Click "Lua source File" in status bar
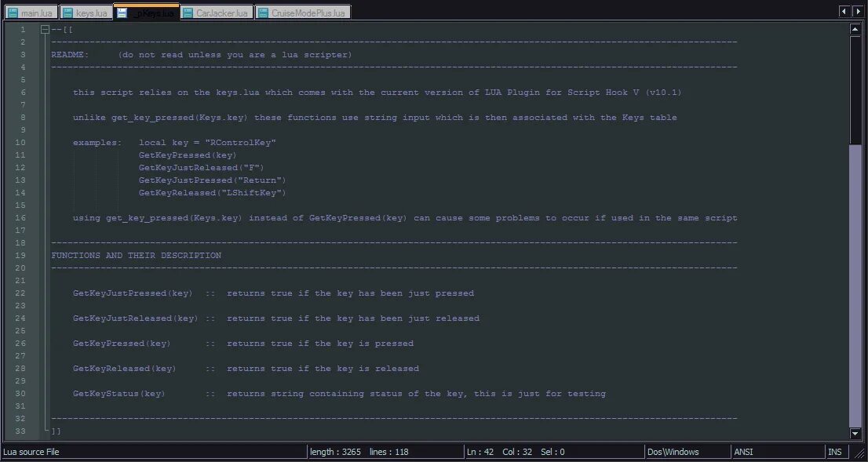Image resolution: width=868 pixels, height=462 pixels. [x=31, y=452]
